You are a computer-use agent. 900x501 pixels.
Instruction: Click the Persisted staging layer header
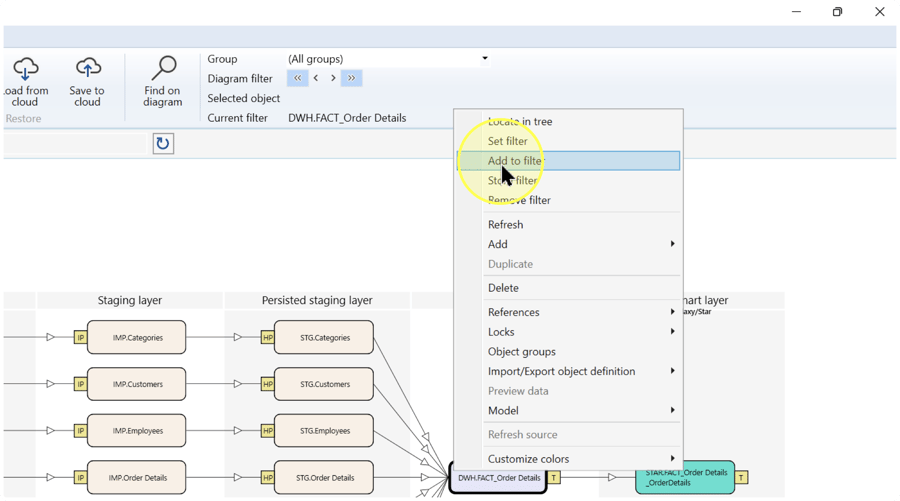coord(317,300)
